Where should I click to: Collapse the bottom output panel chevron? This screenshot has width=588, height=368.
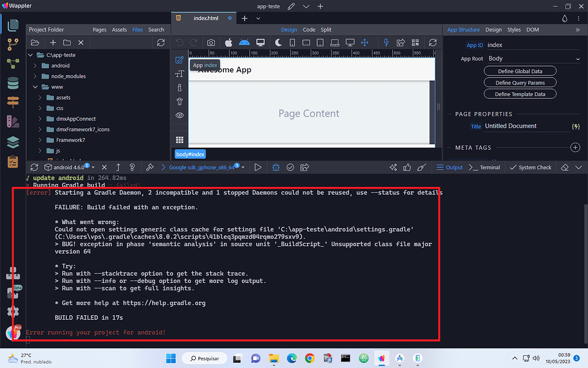579,167
